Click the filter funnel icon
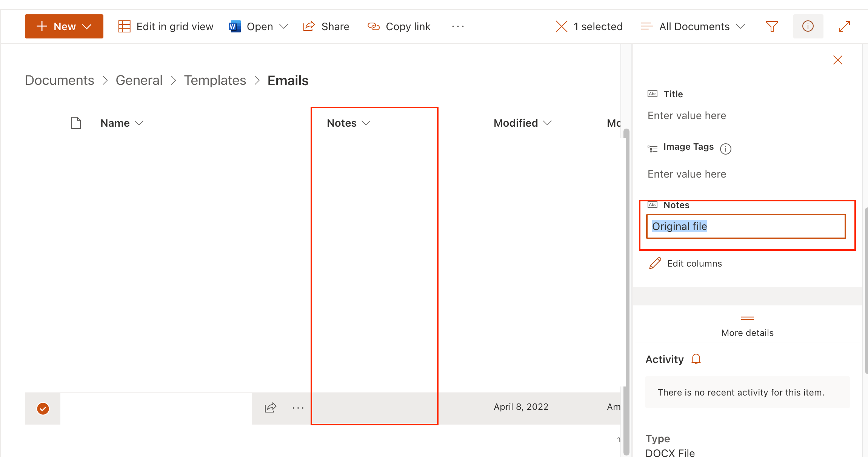Image resolution: width=868 pixels, height=457 pixels. (772, 26)
